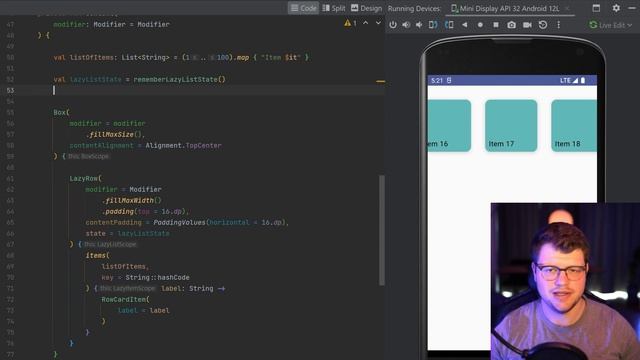Viewport: 640px width, 360px height.
Task: Click the emulator power button icon
Action: [x=393, y=25]
